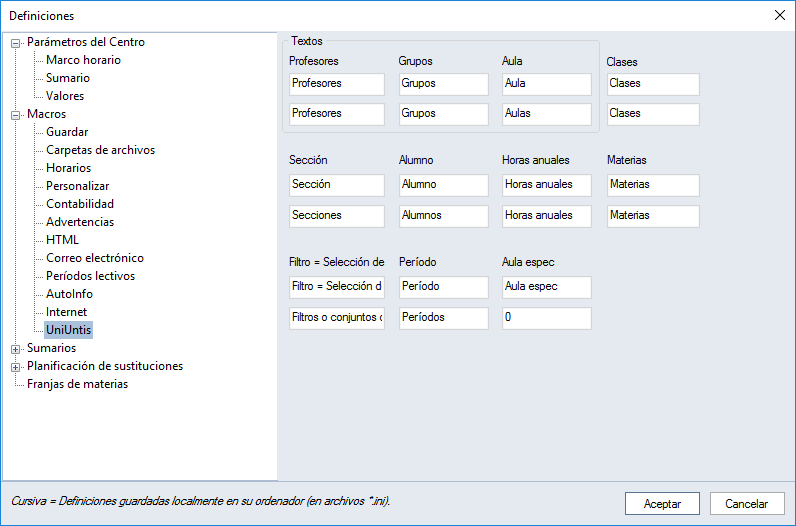
Task: Click the Aceptar button
Action: point(662,504)
